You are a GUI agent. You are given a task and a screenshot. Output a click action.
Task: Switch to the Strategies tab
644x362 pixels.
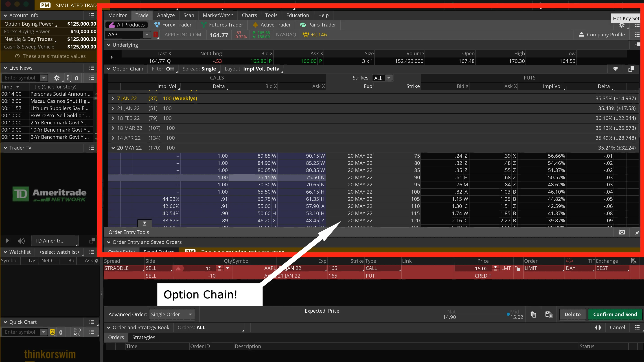point(144,337)
